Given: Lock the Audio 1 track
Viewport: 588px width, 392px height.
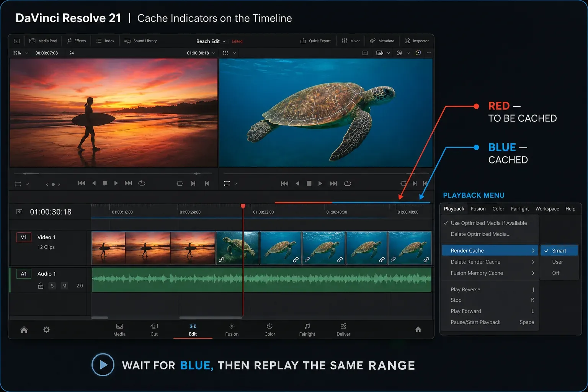Looking at the screenshot, I should tap(41, 286).
